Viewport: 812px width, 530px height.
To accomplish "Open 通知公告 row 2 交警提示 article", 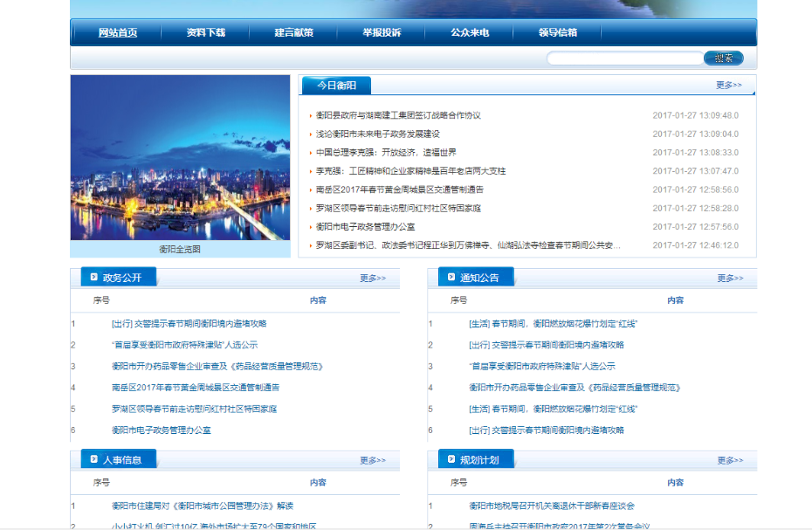I will [x=547, y=345].
